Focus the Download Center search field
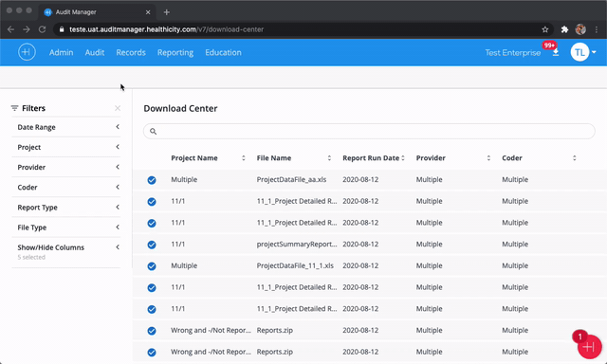The image size is (607, 364). [369, 131]
